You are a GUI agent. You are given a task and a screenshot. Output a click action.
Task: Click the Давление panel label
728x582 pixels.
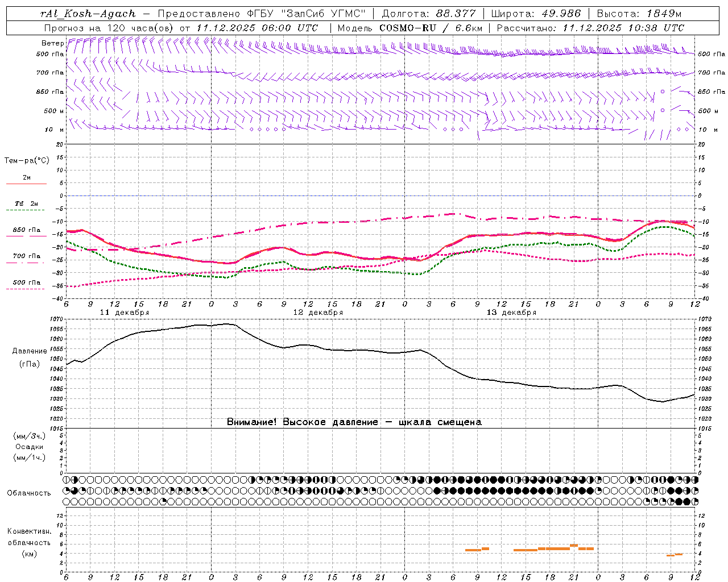coord(30,351)
